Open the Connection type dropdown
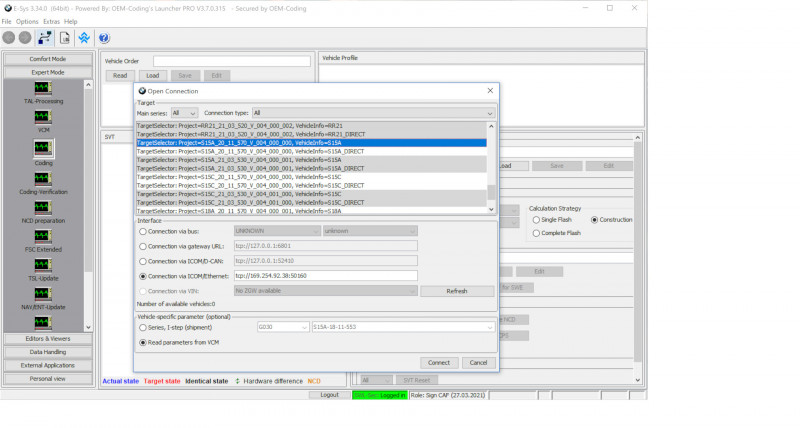 [373, 113]
